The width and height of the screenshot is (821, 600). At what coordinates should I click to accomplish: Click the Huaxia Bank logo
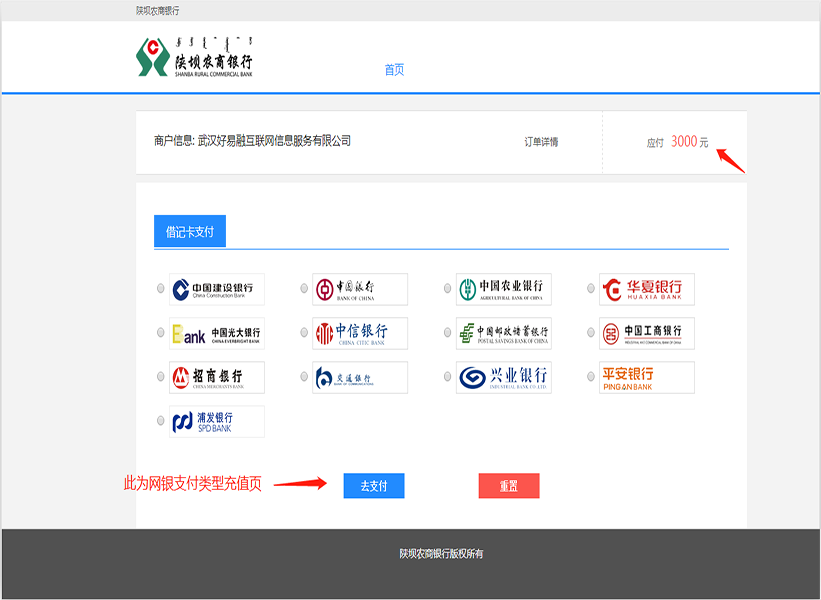coord(647,289)
